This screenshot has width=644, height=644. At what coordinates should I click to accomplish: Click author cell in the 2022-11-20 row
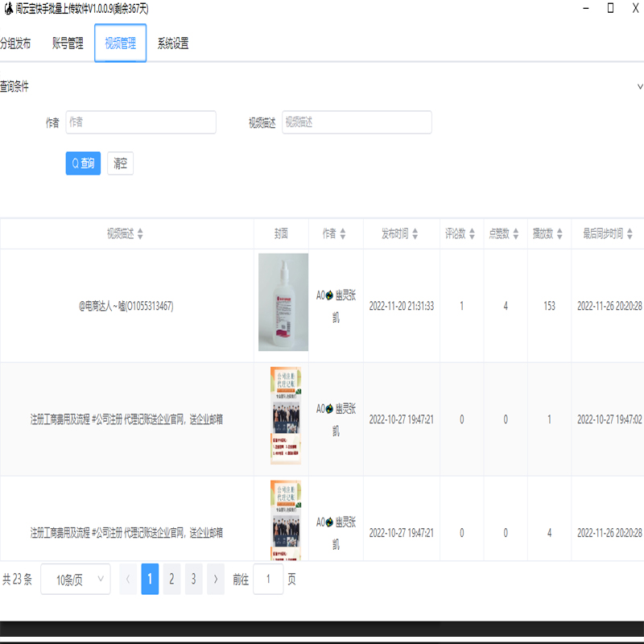coord(336,306)
